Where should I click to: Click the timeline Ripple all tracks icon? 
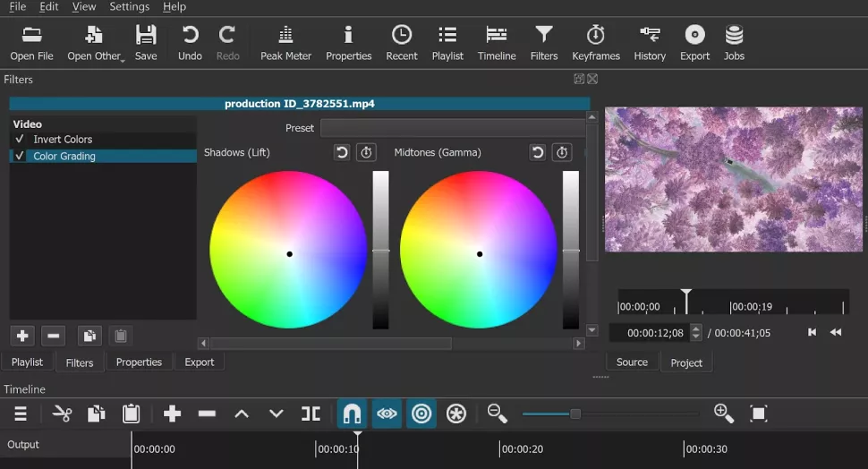tap(456, 414)
